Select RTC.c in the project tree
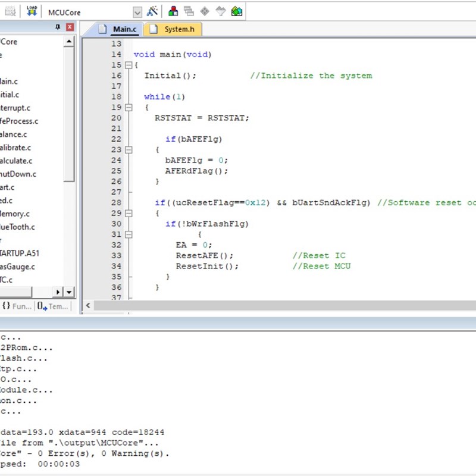The width and height of the screenshot is (476, 476). coord(6,280)
